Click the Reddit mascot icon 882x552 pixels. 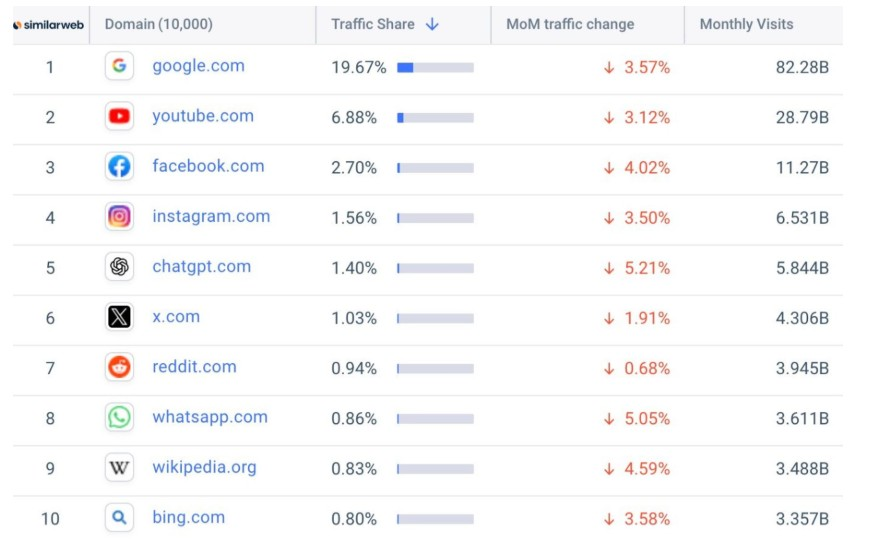[x=119, y=367]
